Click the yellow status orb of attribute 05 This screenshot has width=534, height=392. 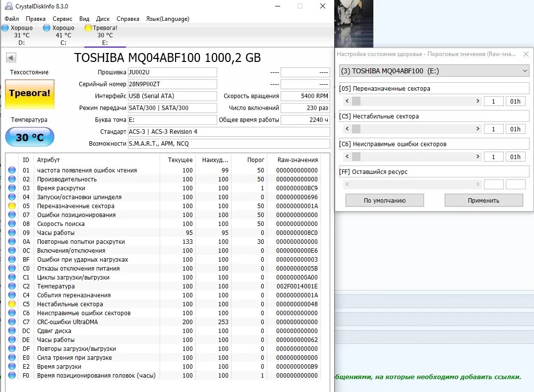12,206
